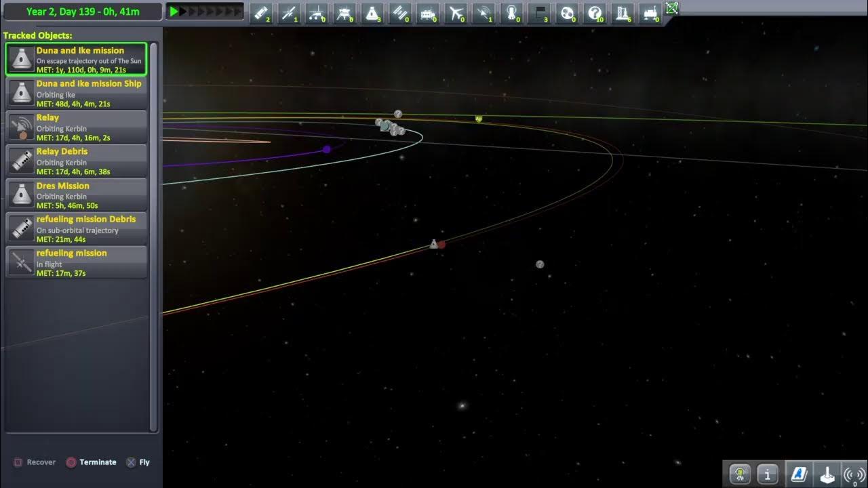Click the green time warp play arrow

[174, 12]
